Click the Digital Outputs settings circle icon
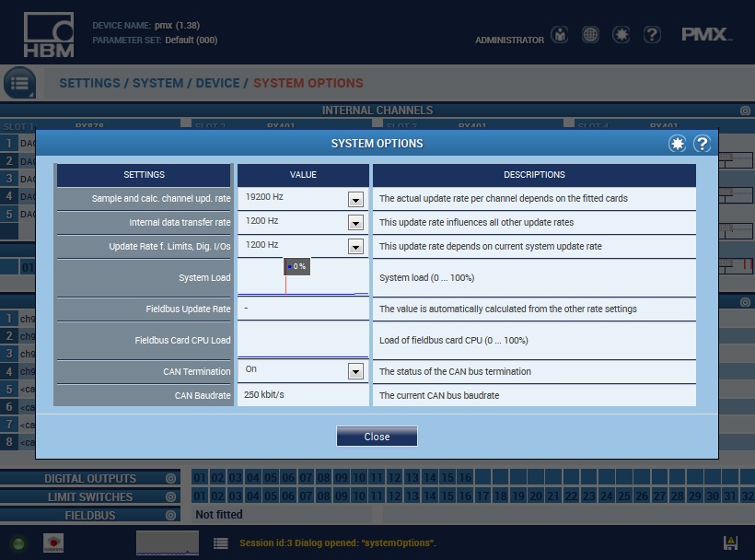This screenshot has height=560, width=755. (x=170, y=478)
